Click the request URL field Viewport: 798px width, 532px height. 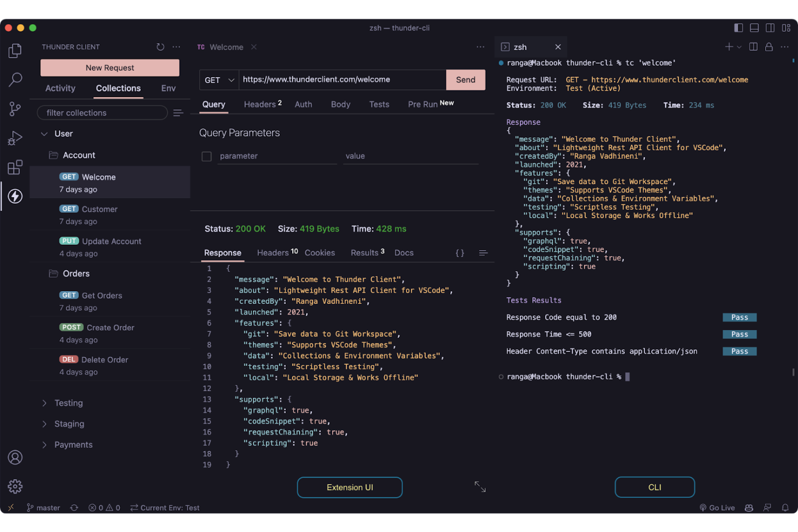[343, 80]
